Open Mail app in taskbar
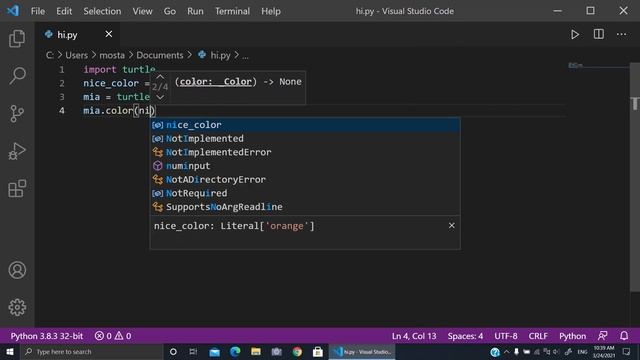Viewport: 640px width, 360px height. click(214, 352)
